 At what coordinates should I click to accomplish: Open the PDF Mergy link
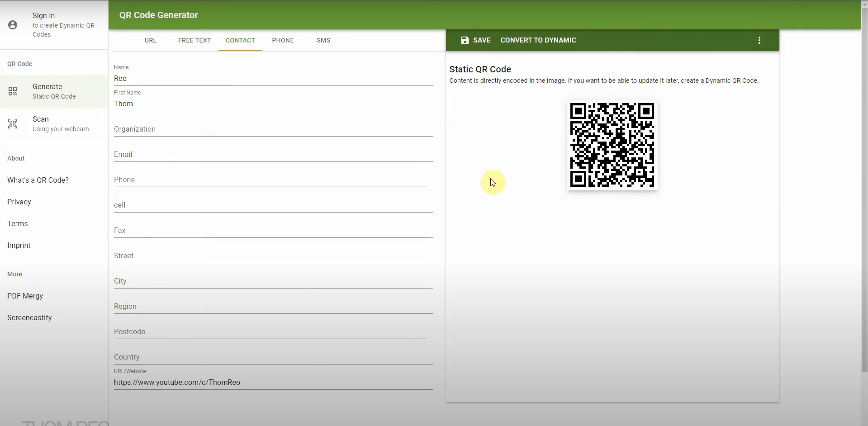point(25,296)
